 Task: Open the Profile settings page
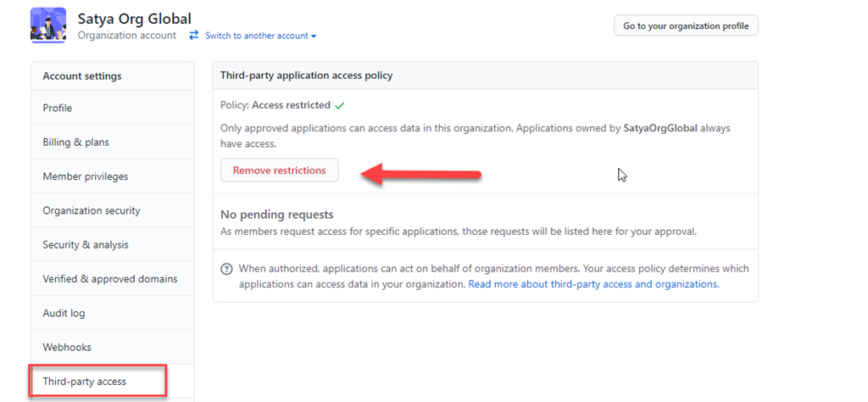pos(58,109)
